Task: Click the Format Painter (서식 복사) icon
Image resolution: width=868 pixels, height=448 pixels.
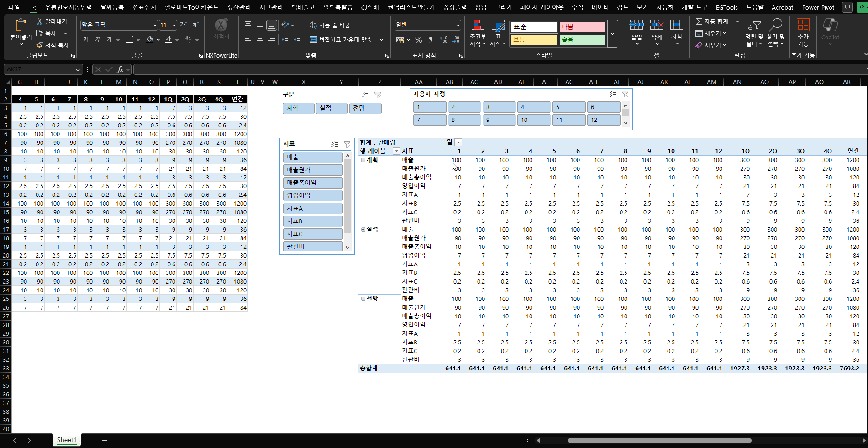Action: [x=40, y=45]
